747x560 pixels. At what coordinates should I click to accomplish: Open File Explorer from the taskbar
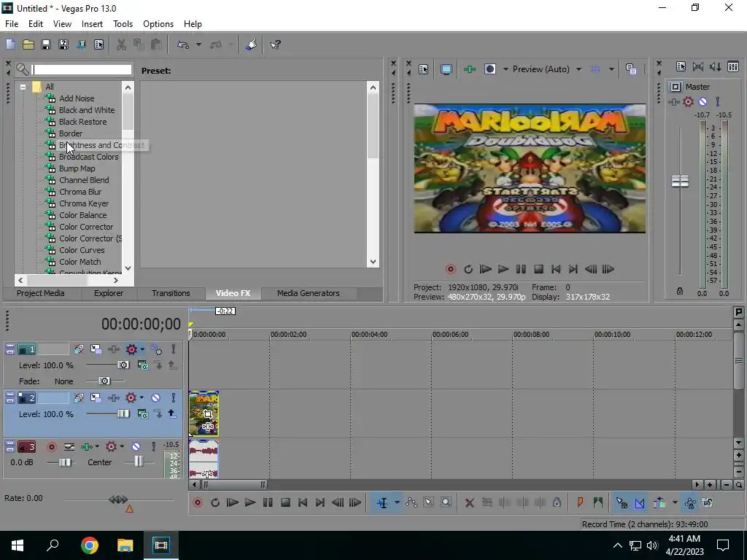(125, 545)
